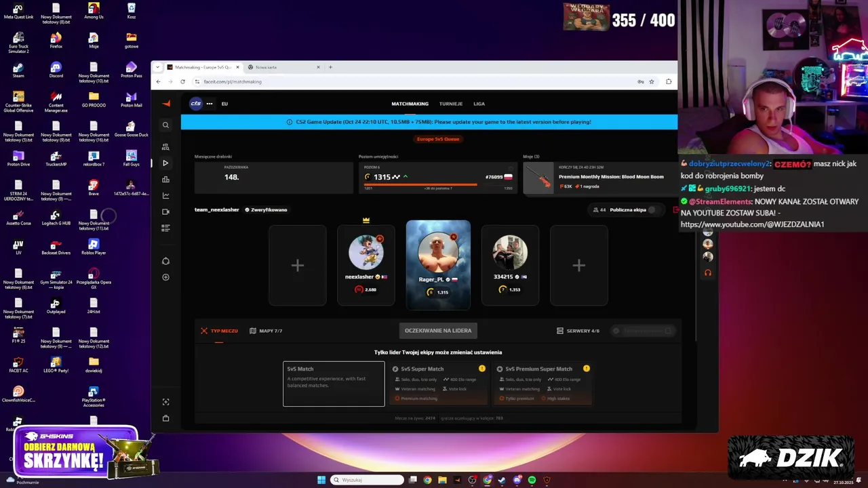Image resolution: width=868 pixels, height=488 pixels.
Task: Open the password key icon in address bar
Action: (641, 81)
